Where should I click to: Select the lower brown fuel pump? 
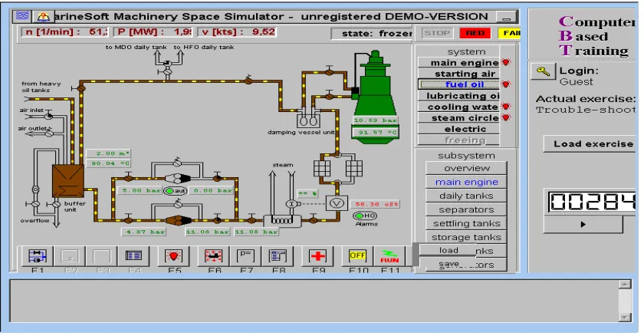pos(178,221)
